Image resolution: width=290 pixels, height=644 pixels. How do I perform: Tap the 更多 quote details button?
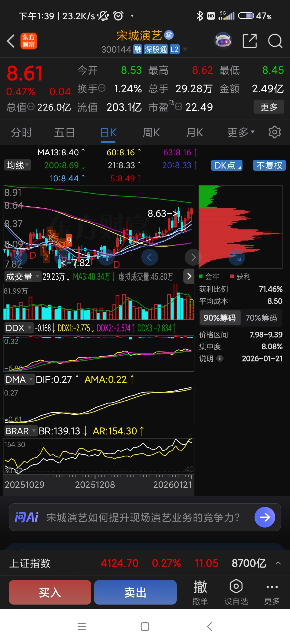pos(269,107)
